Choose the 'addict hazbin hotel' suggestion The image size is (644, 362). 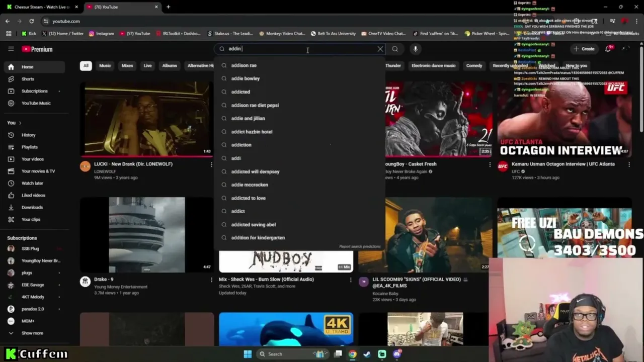click(300, 132)
